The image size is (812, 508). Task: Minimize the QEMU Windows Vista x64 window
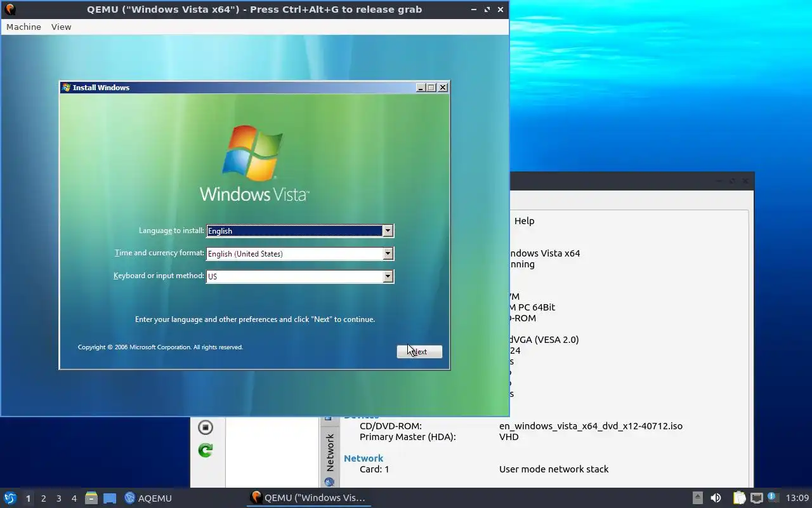click(475, 10)
